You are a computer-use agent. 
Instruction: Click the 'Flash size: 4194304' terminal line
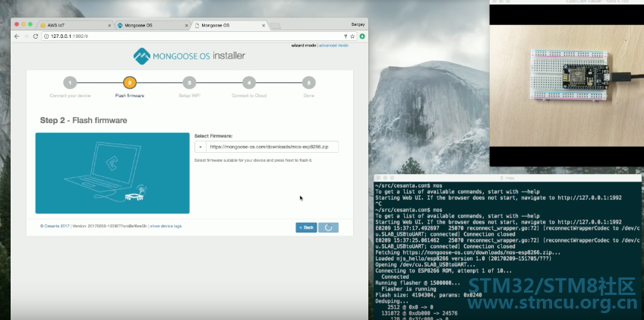428,295
